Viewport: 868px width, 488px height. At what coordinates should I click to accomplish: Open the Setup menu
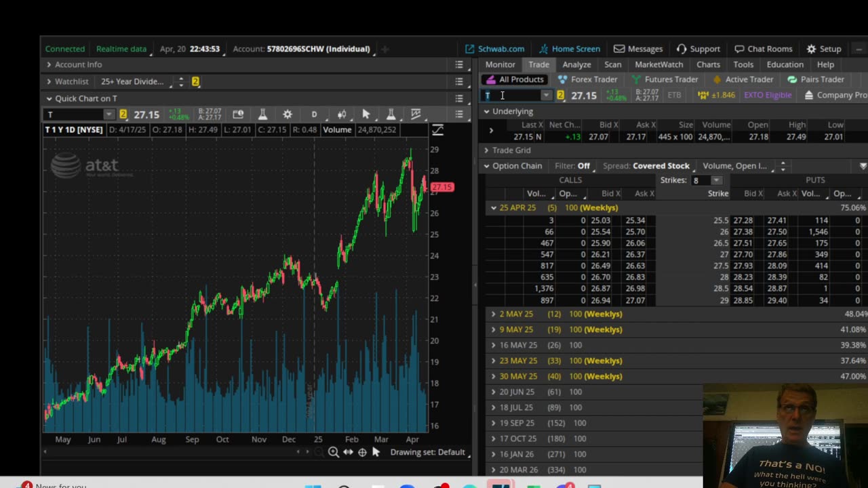click(x=824, y=49)
